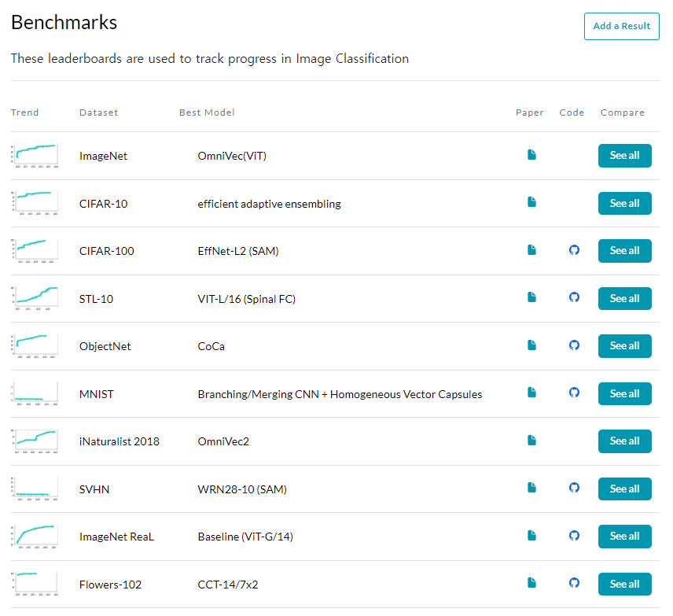The image size is (673, 616).
Task: Click the GitHub code icon for CIFAR-100
Action: point(574,250)
